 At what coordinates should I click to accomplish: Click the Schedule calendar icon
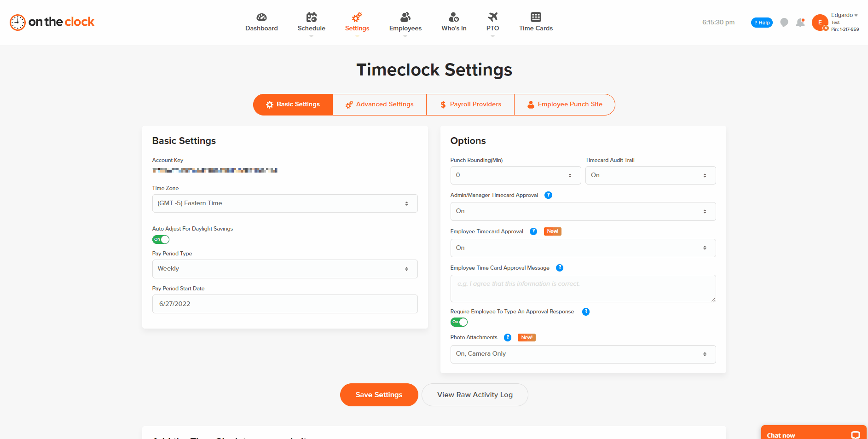(312, 17)
